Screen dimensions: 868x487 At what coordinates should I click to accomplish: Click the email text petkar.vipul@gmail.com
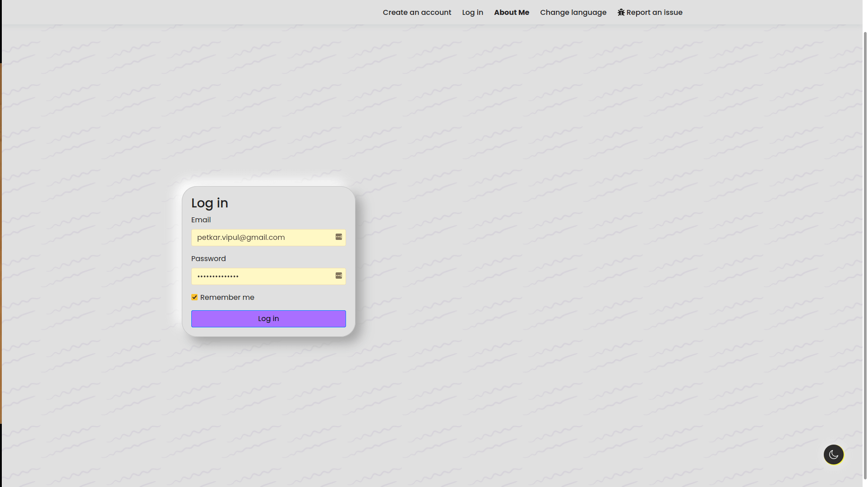[x=241, y=238]
